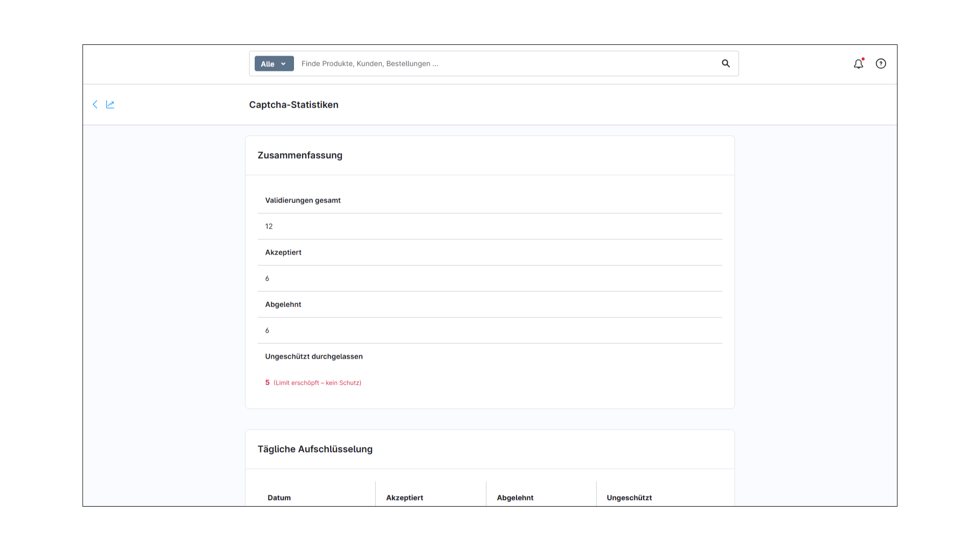
Task: Click the 'Abgelehnt' summary label
Action: (283, 305)
